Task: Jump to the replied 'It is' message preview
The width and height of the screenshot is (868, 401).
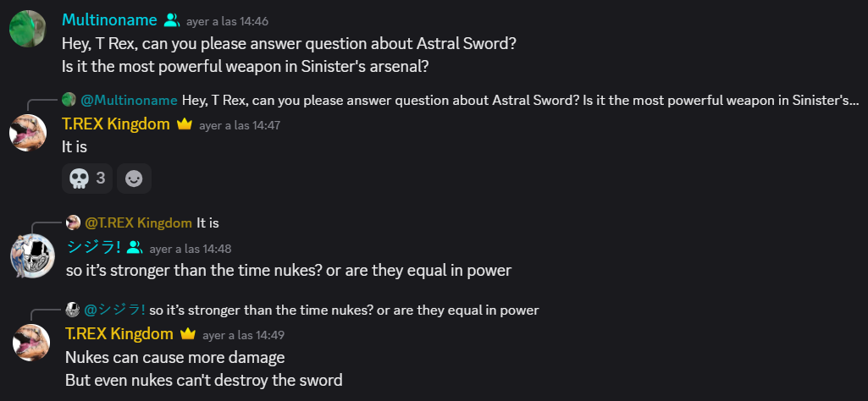Action: [207, 223]
